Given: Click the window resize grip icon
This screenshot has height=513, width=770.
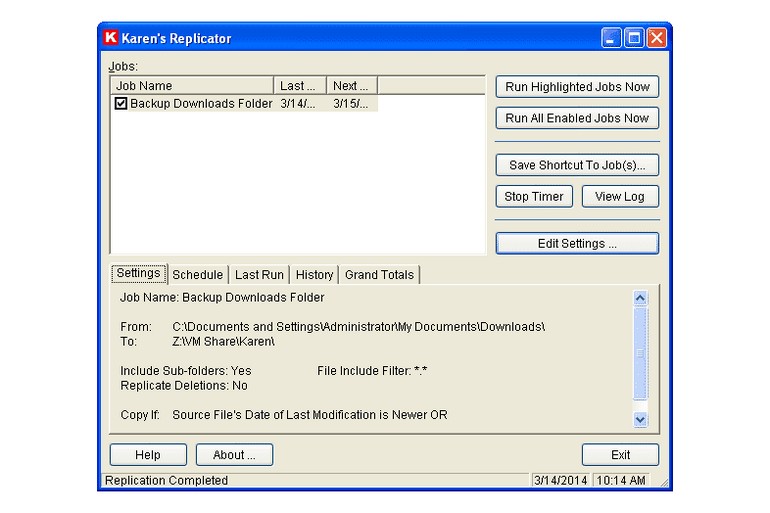Looking at the screenshot, I should 664,482.
